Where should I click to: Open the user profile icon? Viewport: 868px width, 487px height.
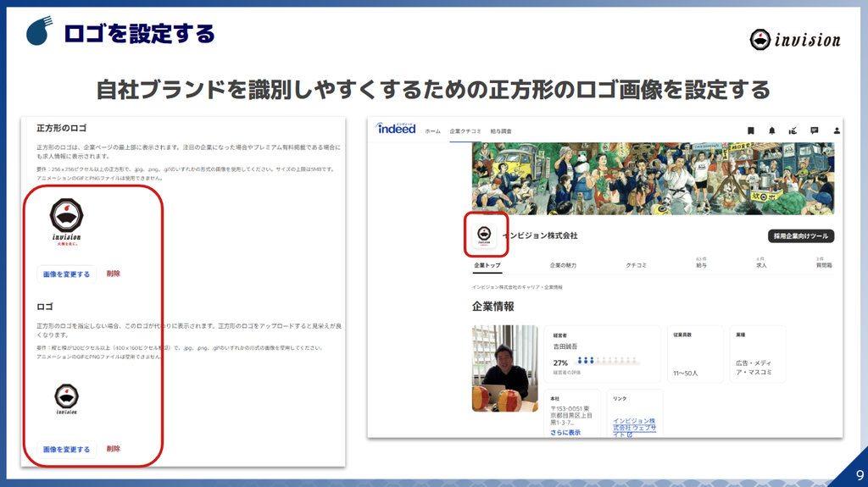(x=837, y=130)
